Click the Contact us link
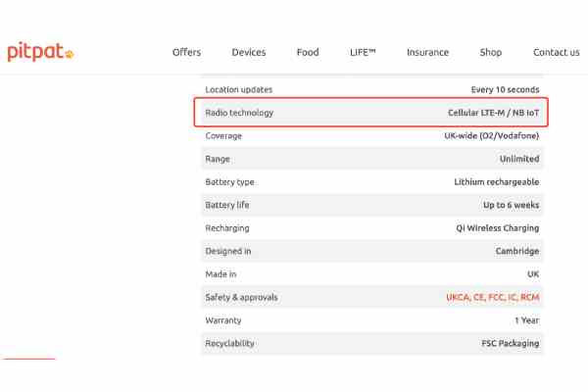This screenshot has height=392, width=588. (556, 52)
